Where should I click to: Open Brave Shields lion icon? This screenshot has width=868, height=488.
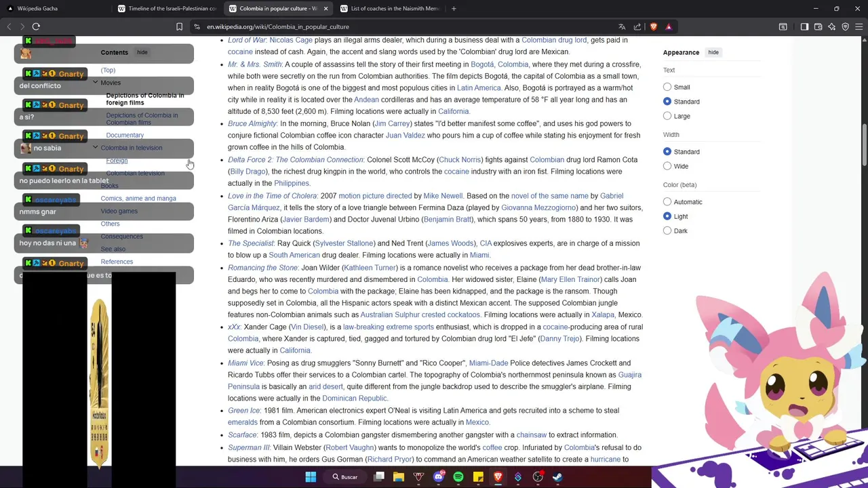coord(653,26)
